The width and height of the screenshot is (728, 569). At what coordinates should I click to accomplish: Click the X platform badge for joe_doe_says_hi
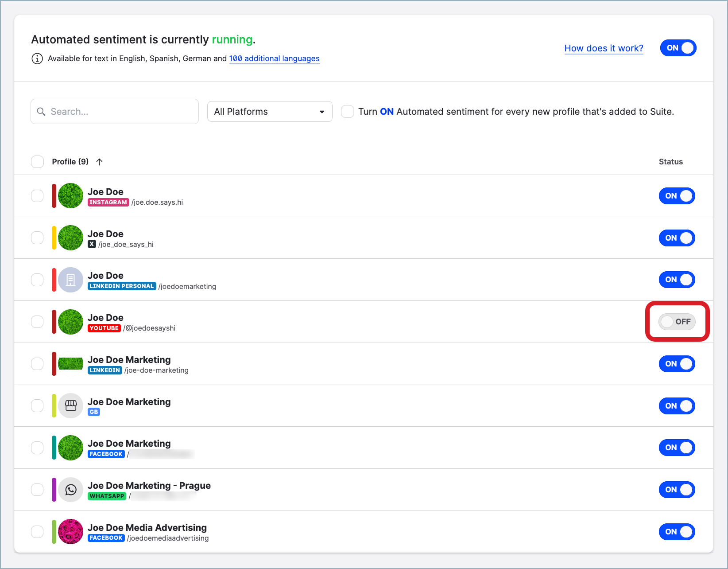pyautogui.click(x=92, y=244)
